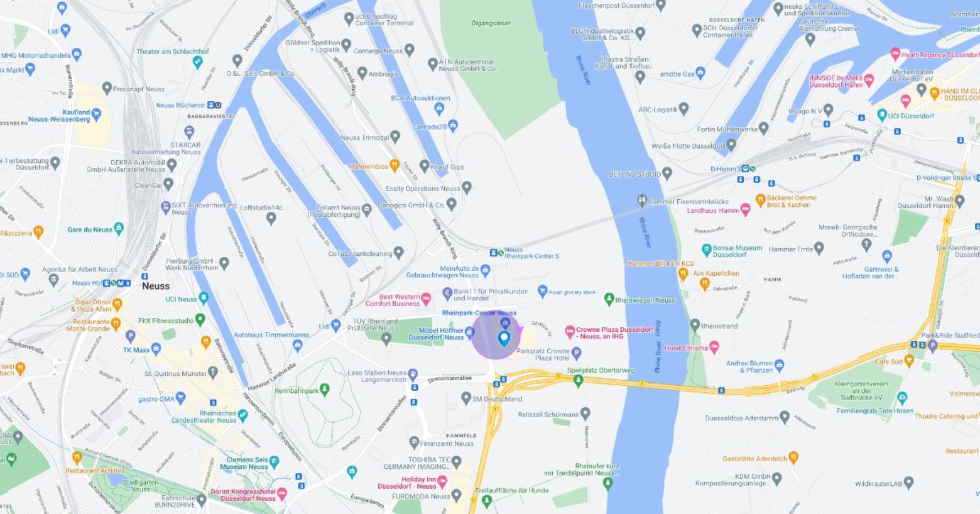Screen dimensions: 980x514
Task: Select the Hafenimbiss restaurant icon
Action: pyautogui.click(x=394, y=166)
